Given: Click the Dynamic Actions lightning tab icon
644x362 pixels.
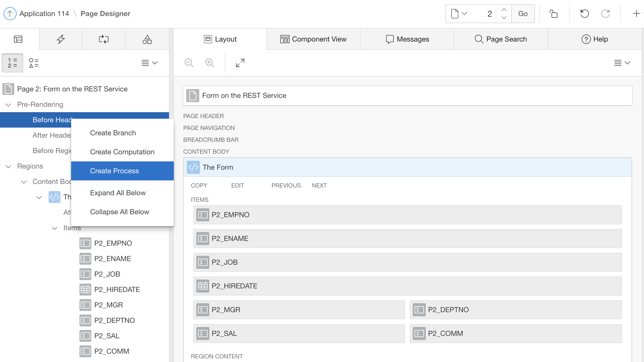Looking at the screenshot, I should [x=61, y=39].
